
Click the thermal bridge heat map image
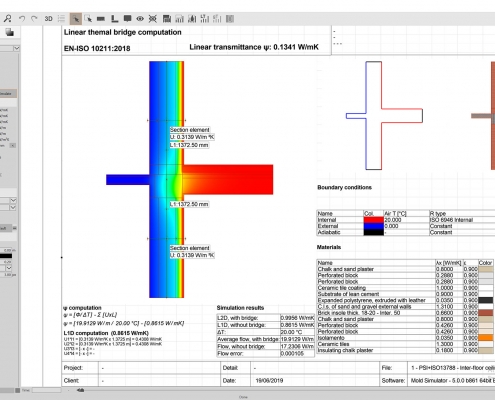click(x=189, y=179)
